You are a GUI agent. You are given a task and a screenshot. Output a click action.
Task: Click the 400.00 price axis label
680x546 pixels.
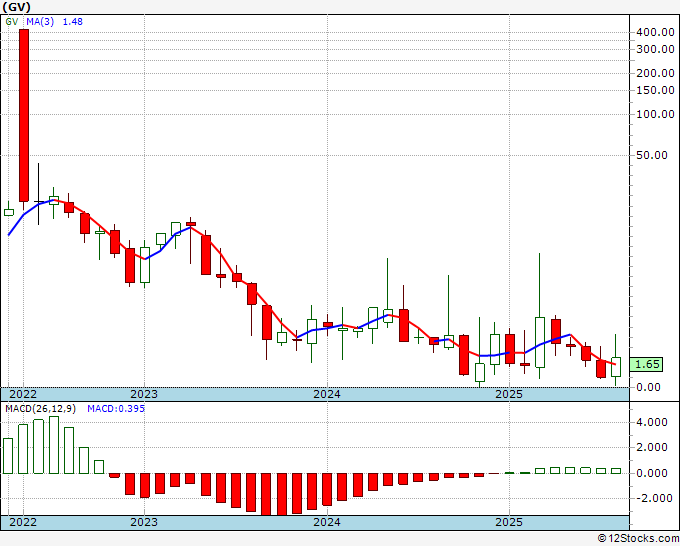(655, 32)
